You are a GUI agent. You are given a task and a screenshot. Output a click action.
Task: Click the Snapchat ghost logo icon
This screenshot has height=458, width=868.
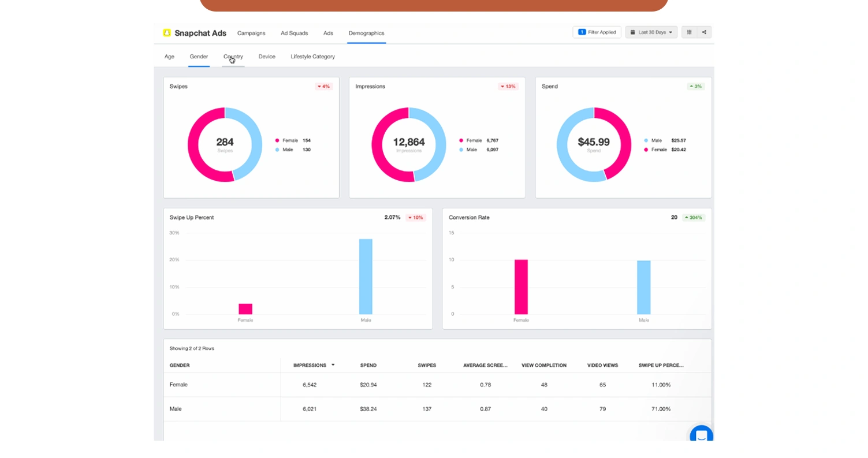tap(167, 33)
